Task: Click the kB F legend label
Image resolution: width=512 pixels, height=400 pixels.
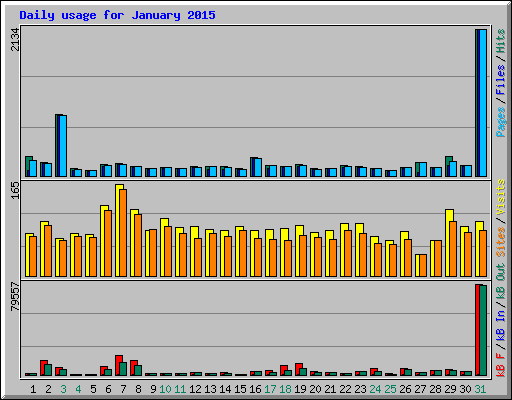Action: [501, 365]
